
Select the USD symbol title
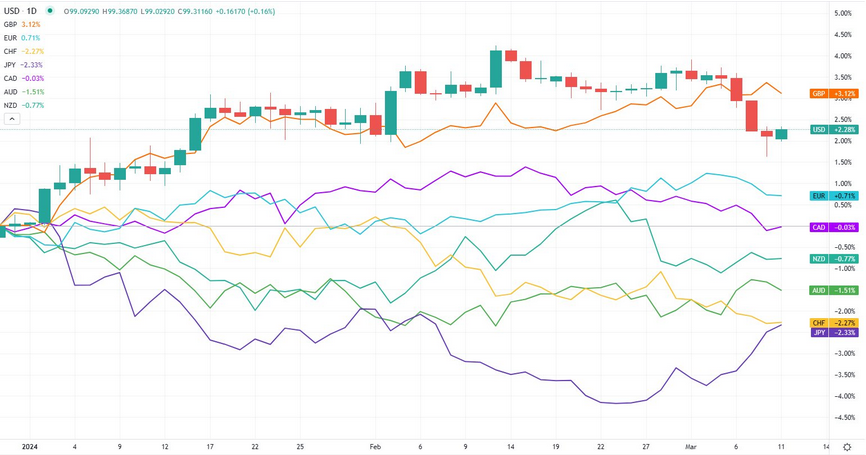point(11,10)
